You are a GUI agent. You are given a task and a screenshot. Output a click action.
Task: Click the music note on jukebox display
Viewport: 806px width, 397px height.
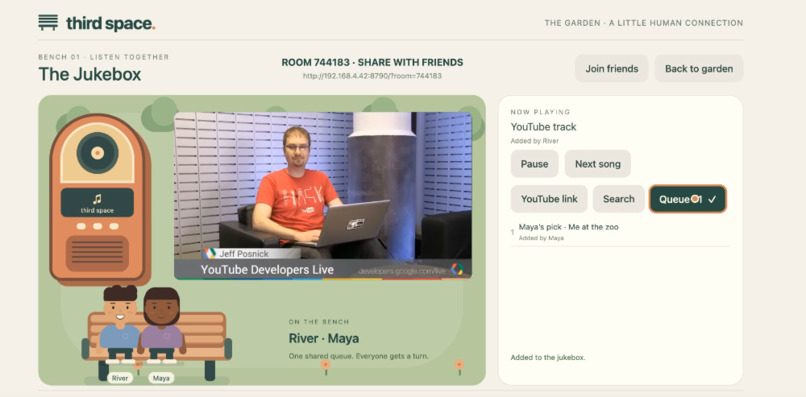point(97,199)
